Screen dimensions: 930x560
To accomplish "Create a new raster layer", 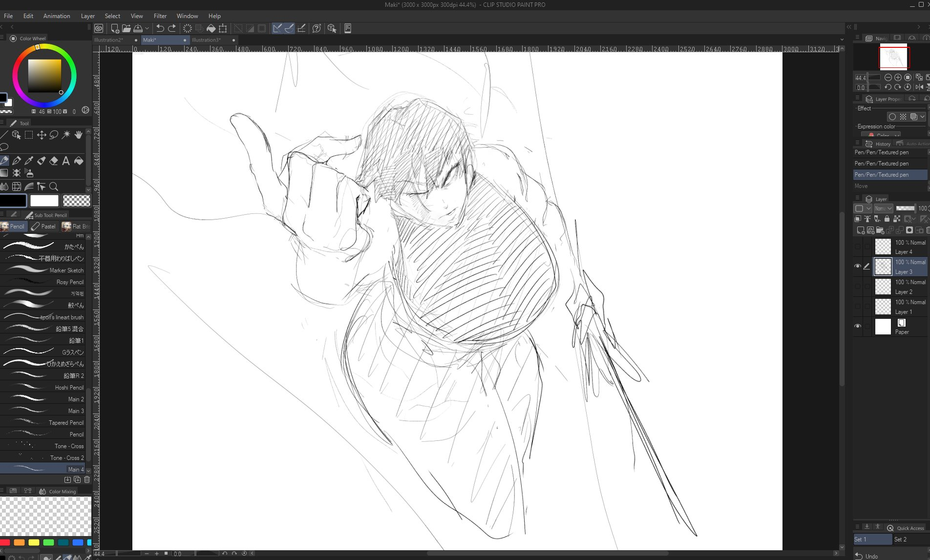I will [860, 230].
